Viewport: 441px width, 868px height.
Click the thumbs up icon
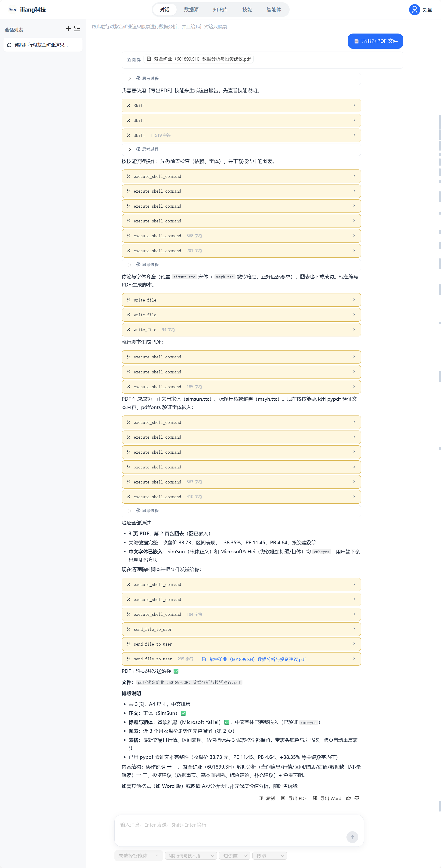pyautogui.click(x=348, y=798)
